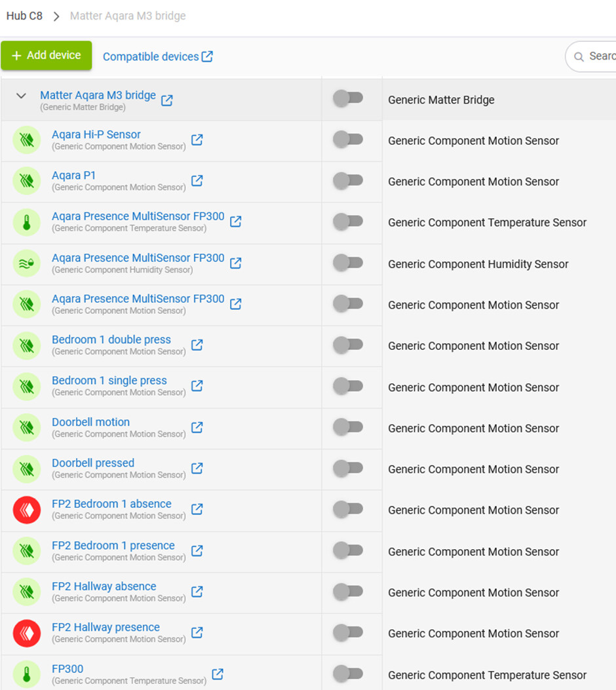Open the Bedroom 1 single press device link
This screenshot has height=690, width=616.
point(109,380)
